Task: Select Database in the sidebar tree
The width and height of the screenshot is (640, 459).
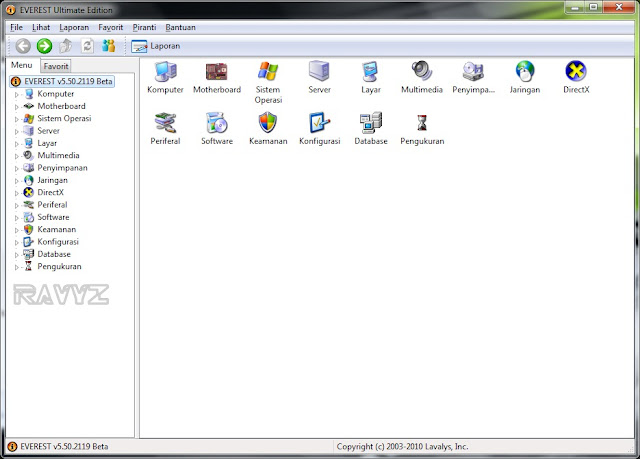Action: click(54, 254)
